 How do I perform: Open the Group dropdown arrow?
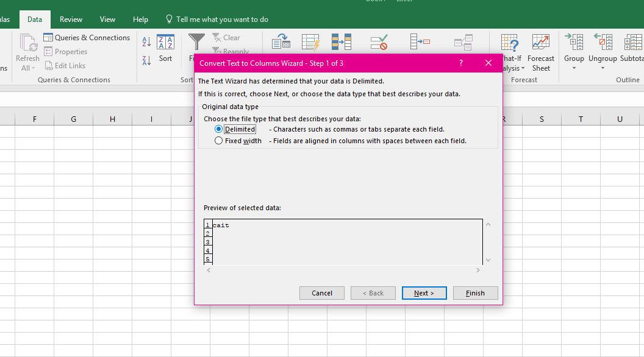click(574, 68)
